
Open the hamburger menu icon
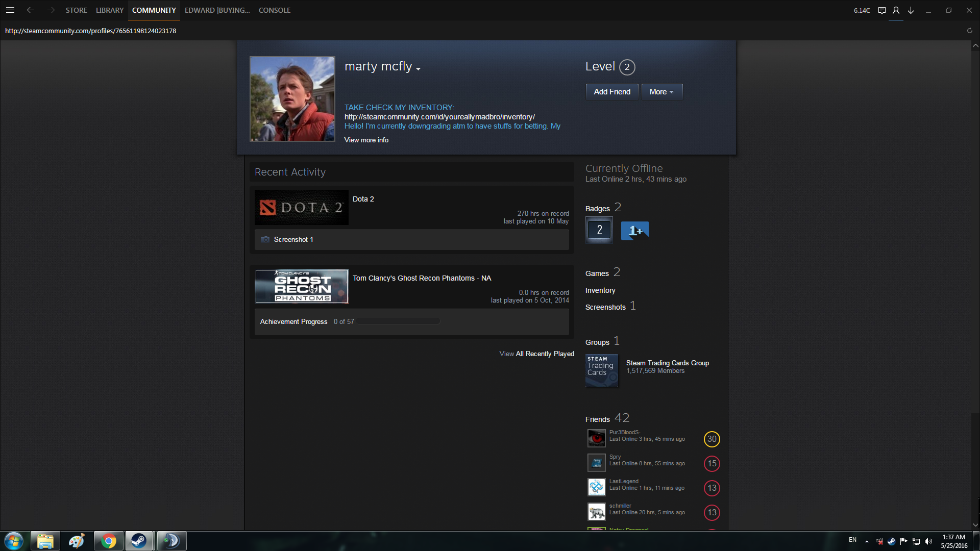point(10,10)
